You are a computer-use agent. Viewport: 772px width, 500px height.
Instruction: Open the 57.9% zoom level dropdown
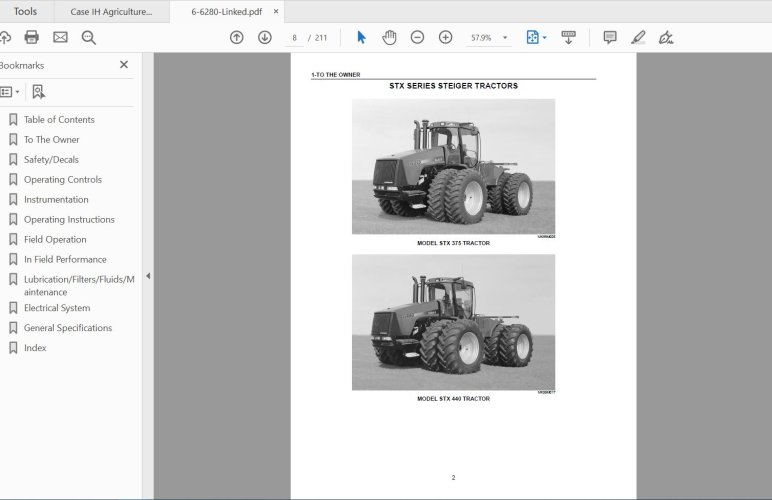pyautogui.click(x=489, y=38)
